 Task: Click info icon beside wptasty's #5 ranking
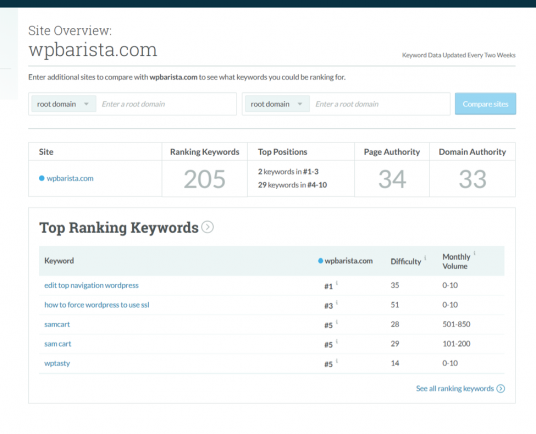(x=337, y=361)
